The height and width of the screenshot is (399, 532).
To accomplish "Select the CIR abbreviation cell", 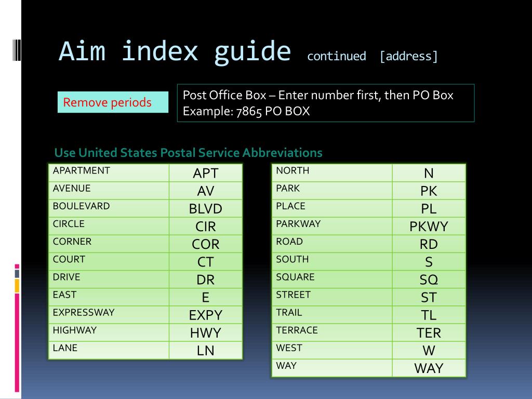I will 206,227.
